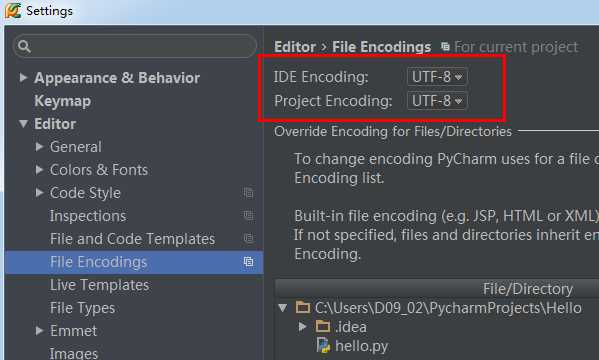
Task: Select File Types settings item
Action: [x=83, y=308]
